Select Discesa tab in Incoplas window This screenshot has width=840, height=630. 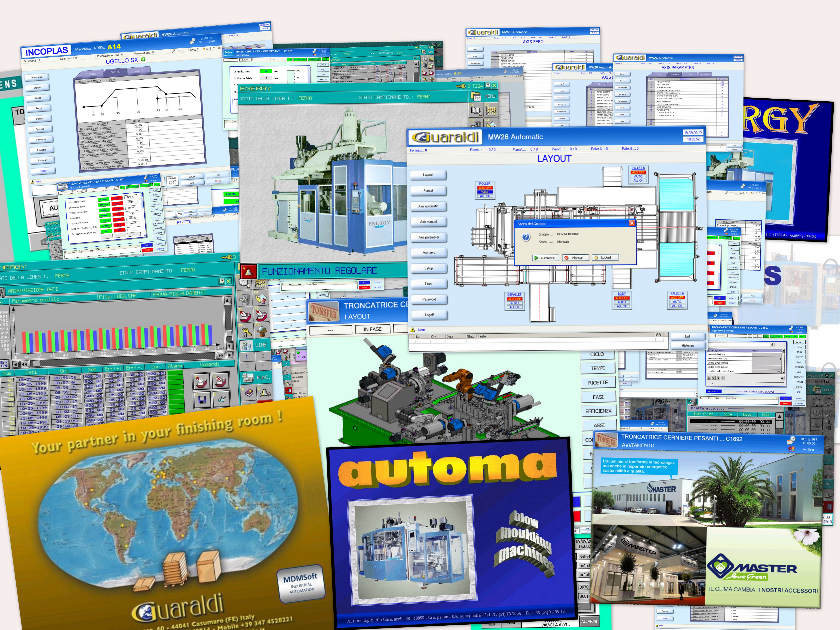(91, 74)
